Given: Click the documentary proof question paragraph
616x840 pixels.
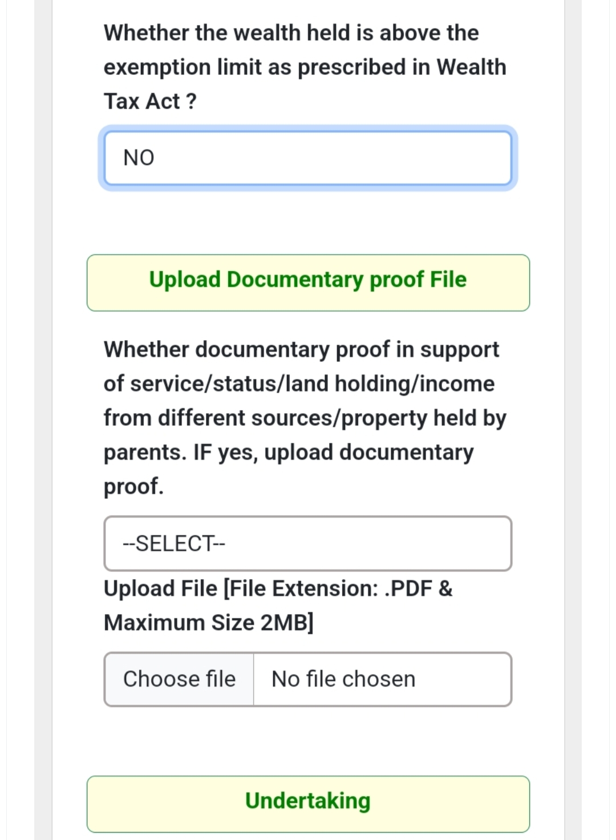Looking at the screenshot, I should 305,418.
